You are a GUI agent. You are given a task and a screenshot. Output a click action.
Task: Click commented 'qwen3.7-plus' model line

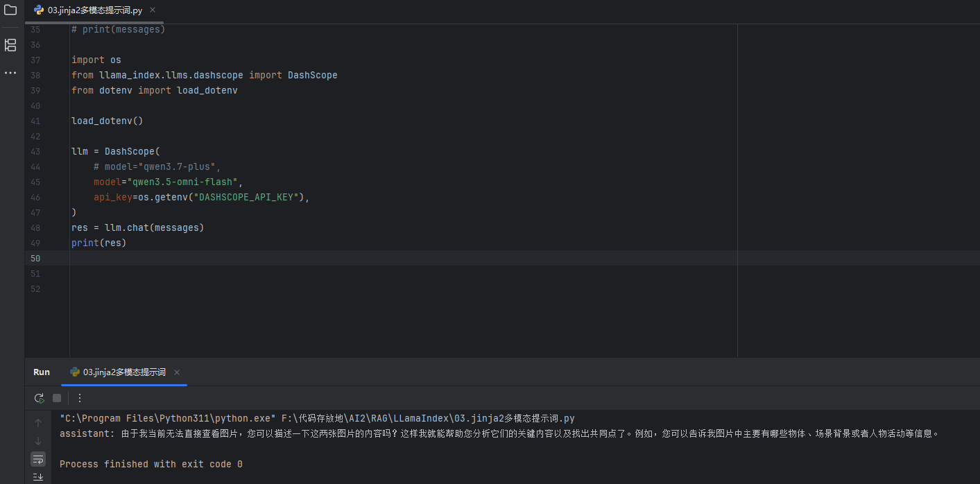pyautogui.click(x=157, y=166)
